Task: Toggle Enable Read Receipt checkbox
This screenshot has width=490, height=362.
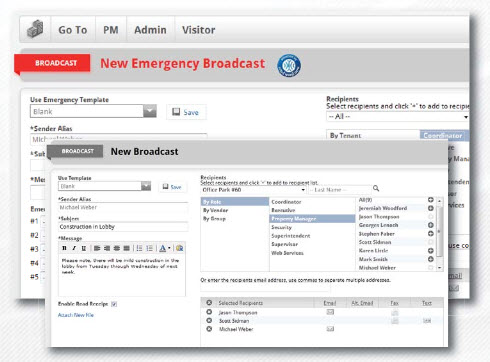Action: [x=114, y=304]
